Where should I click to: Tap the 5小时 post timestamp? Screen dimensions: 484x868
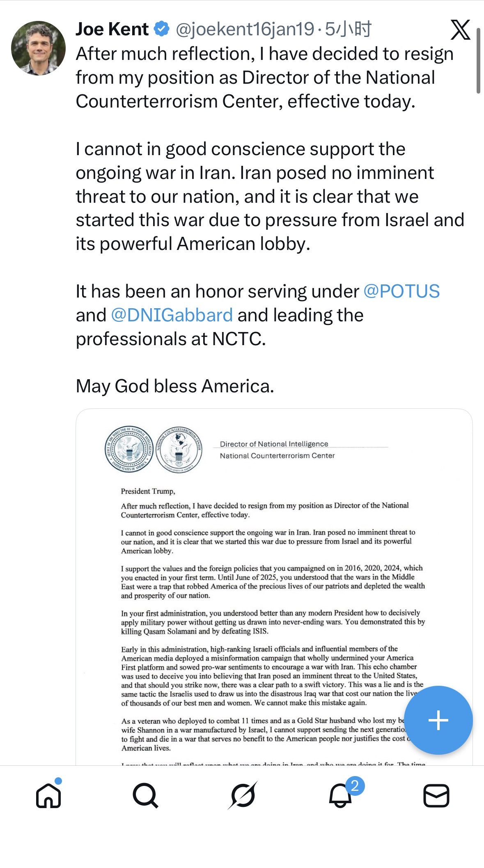(x=348, y=29)
